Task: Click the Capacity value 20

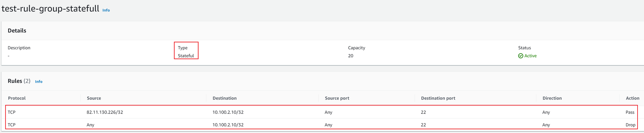Action: 351,56
